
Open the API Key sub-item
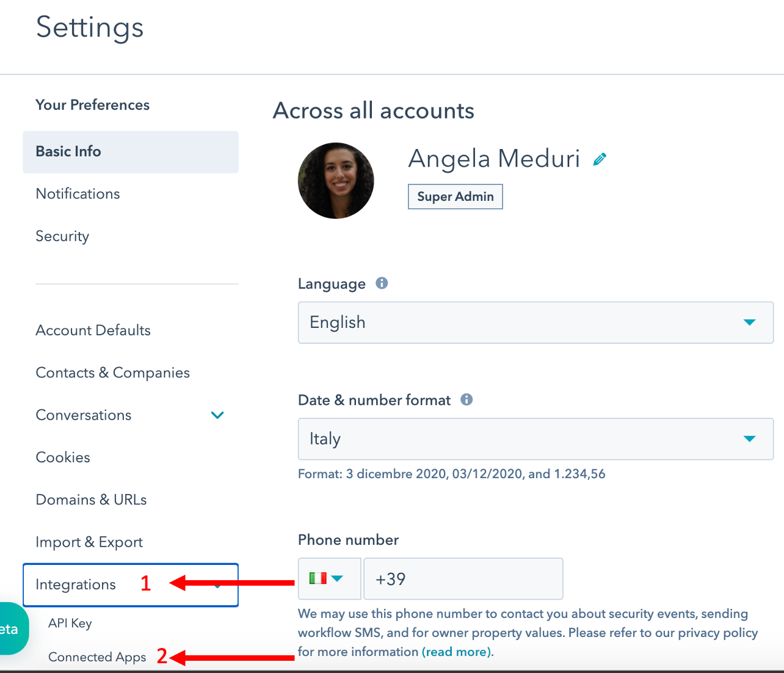tap(70, 623)
